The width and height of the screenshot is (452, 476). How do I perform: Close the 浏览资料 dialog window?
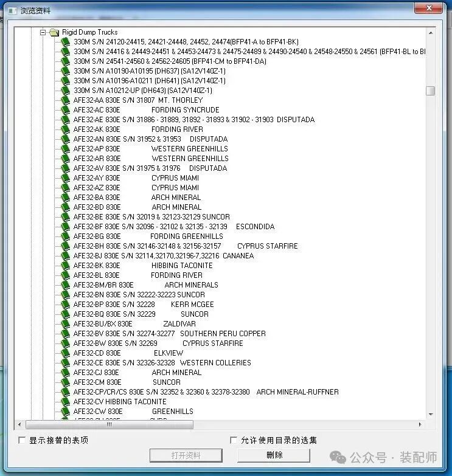click(428, 8)
